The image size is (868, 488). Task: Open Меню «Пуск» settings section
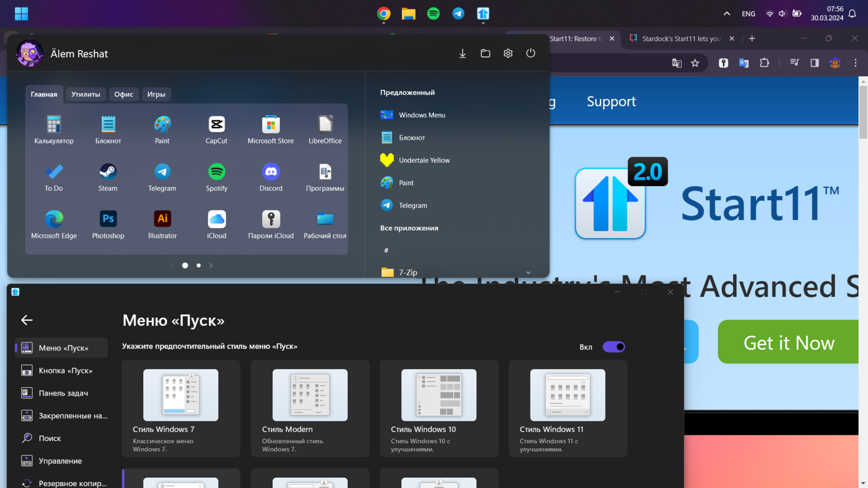(x=61, y=348)
